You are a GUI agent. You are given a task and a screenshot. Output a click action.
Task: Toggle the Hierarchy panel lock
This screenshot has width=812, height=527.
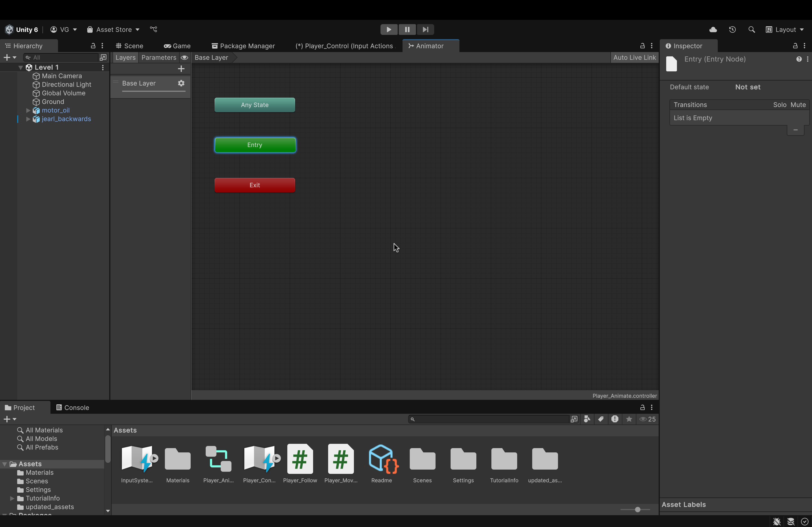click(93, 46)
